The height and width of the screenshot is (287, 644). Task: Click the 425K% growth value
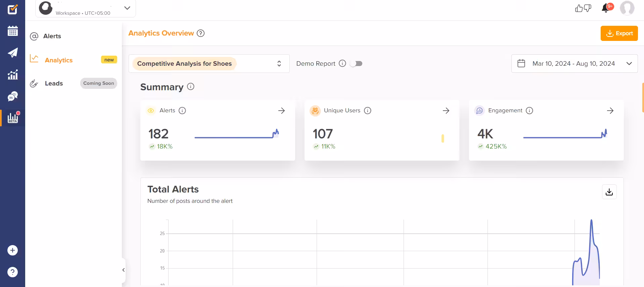pos(496,147)
